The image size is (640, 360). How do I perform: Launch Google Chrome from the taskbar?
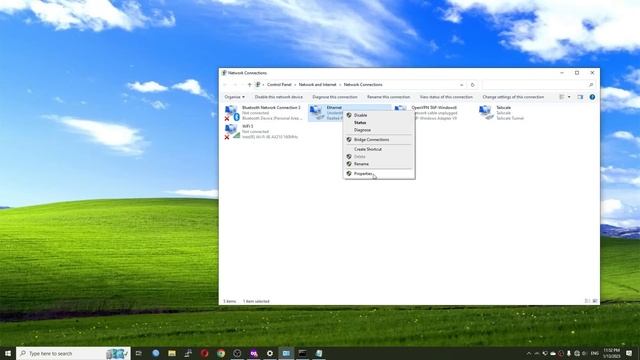221,353
